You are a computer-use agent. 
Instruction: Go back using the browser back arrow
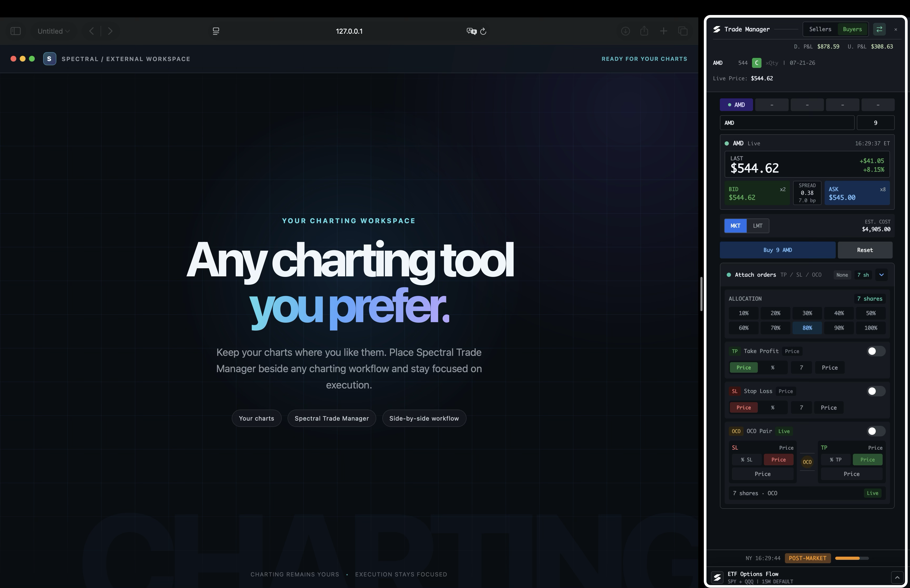(92, 31)
